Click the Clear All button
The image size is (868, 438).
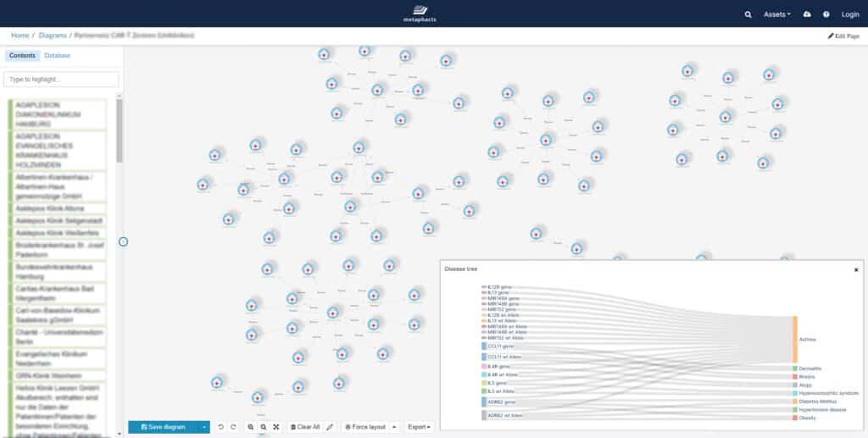(x=304, y=427)
